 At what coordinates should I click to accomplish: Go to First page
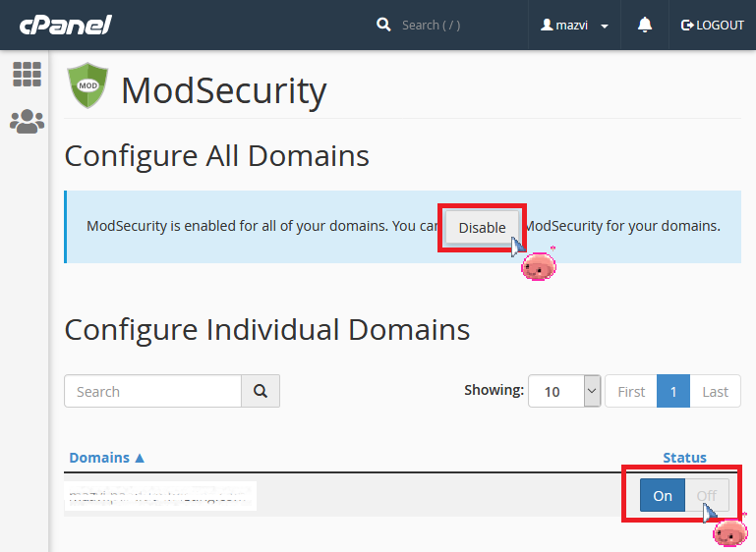pyautogui.click(x=631, y=391)
